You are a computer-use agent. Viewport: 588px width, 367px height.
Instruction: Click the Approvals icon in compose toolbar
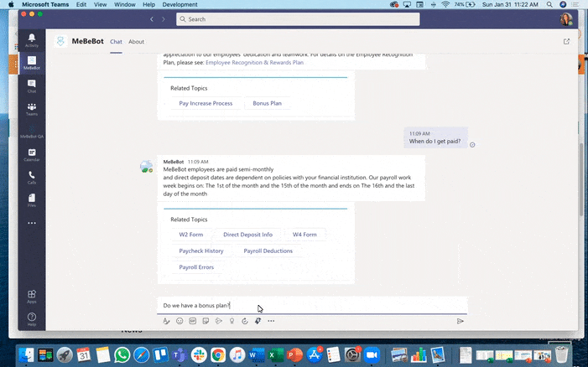[245, 321]
